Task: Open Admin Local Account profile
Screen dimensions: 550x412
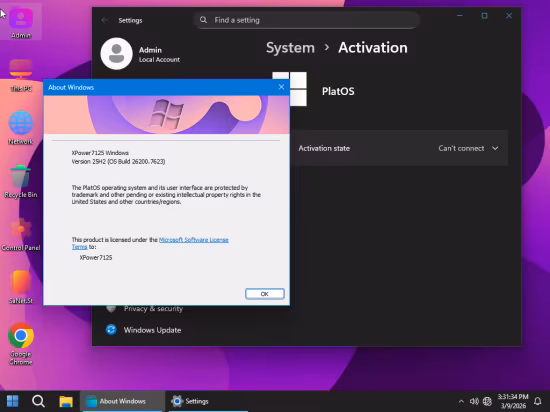Action: (140, 54)
